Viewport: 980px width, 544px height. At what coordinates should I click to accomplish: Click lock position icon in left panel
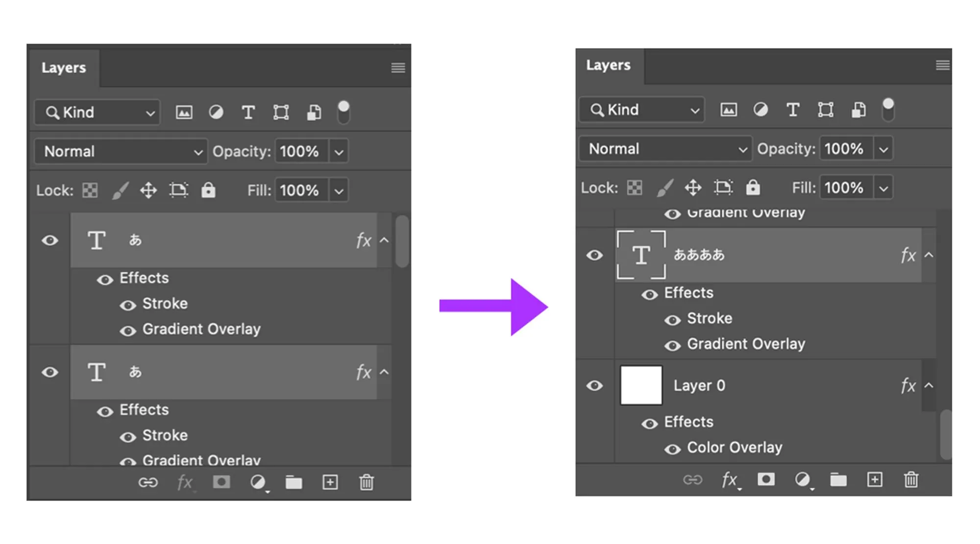click(x=148, y=190)
